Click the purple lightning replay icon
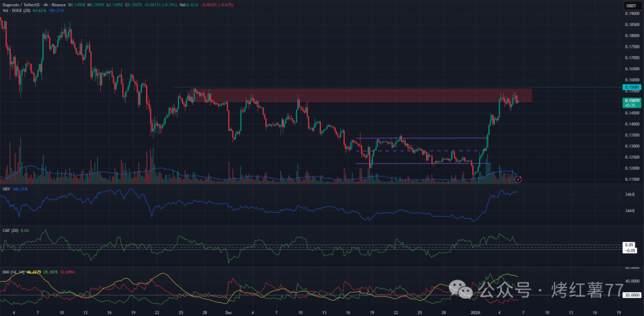The height and width of the screenshot is (316, 644). pyautogui.click(x=518, y=178)
